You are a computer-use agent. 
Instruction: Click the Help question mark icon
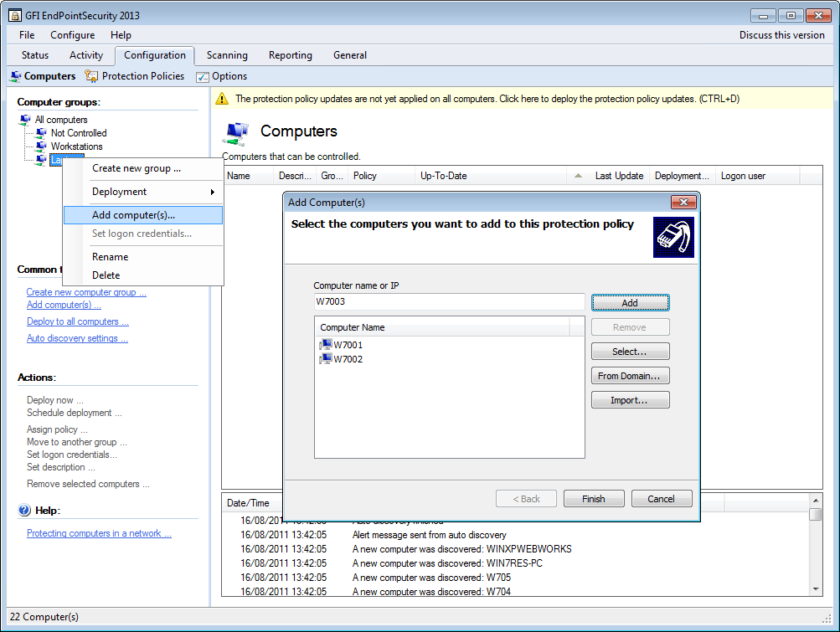pos(24,511)
